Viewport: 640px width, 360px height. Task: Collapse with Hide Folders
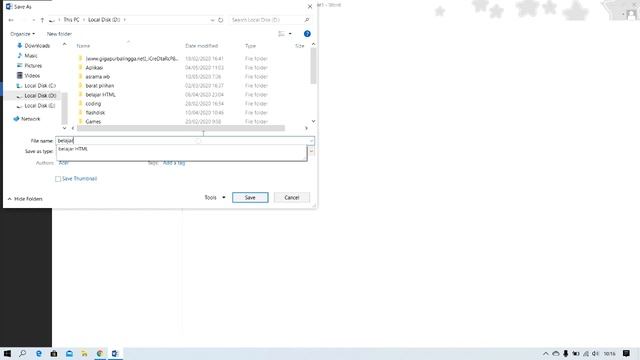25,199
